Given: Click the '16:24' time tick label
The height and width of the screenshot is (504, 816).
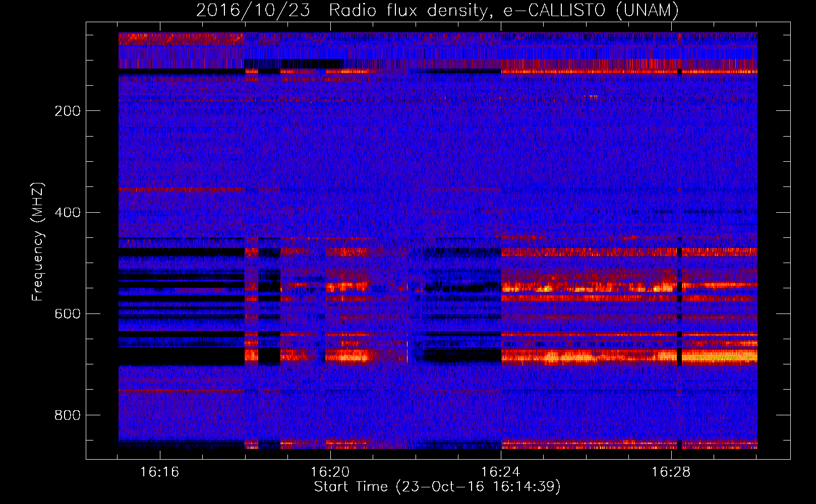Looking at the screenshot, I should [500, 472].
